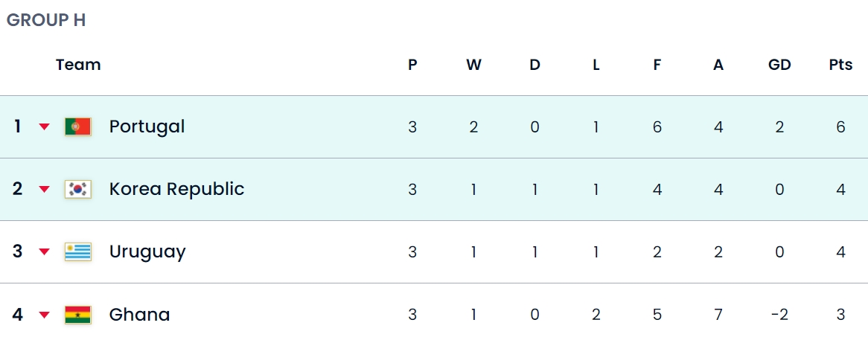Screen dimensions: 868x343
Task: Sort by the Pts column header
Action: pyautogui.click(x=840, y=65)
